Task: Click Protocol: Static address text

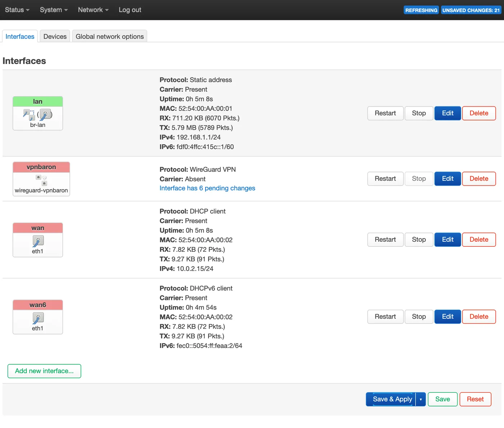Action: click(196, 80)
